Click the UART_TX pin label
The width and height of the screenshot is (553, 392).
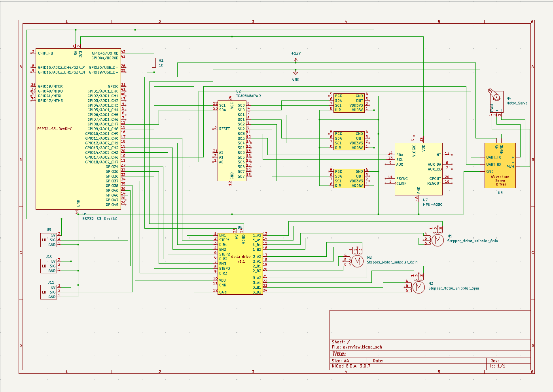(x=494, y=157)
